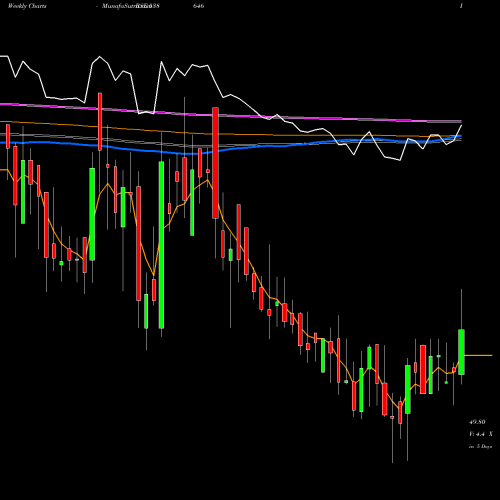Click the large green candlestick at the far right
The image size is (500, 500).
[461, 352]
